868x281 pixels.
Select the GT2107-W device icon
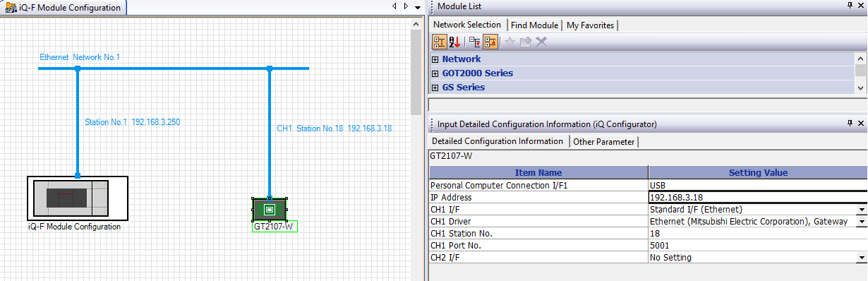270,209
